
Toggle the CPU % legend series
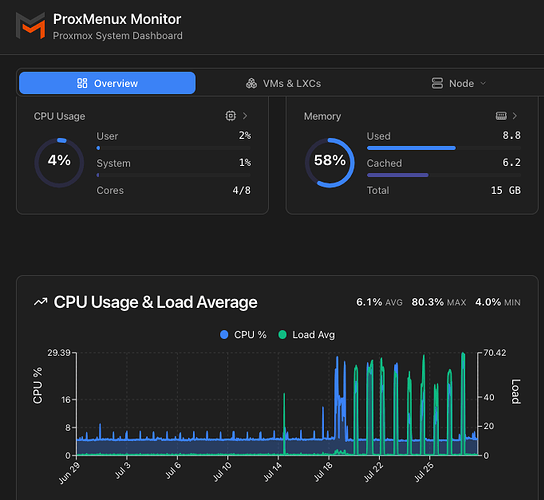coord(243,334)
